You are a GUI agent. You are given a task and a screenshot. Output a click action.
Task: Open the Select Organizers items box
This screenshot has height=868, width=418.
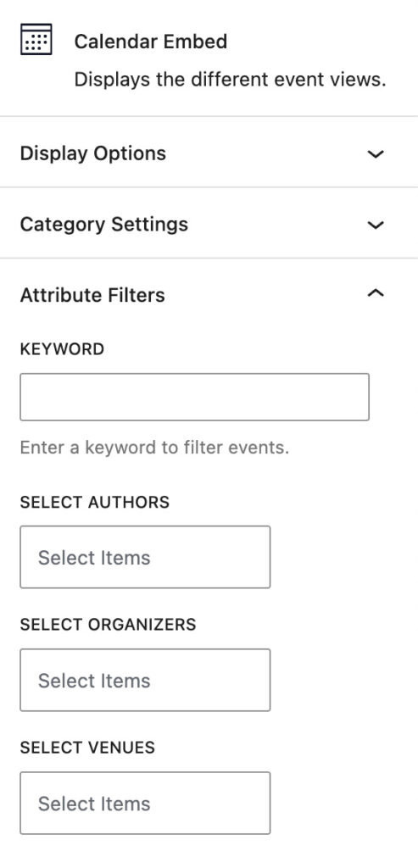coord(145,680)
